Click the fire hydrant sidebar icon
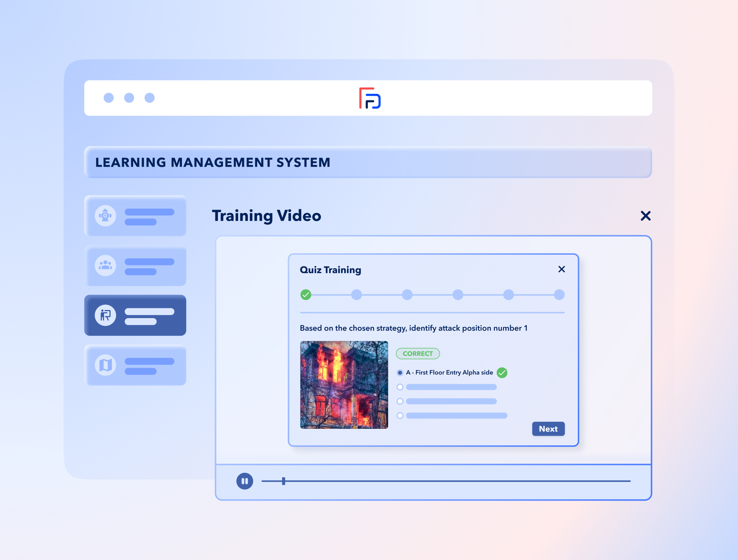 point(105,215)
